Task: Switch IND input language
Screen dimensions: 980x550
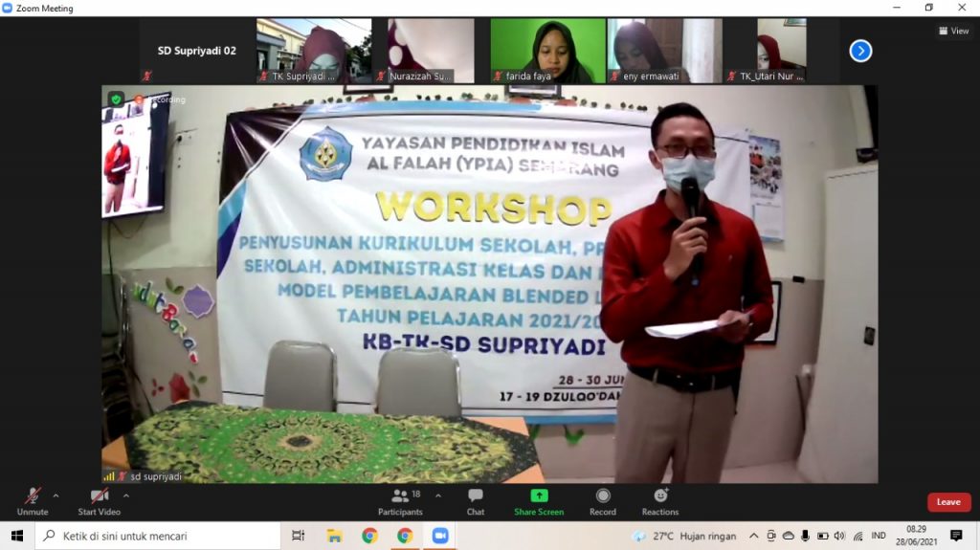Action: coord(879,536)
